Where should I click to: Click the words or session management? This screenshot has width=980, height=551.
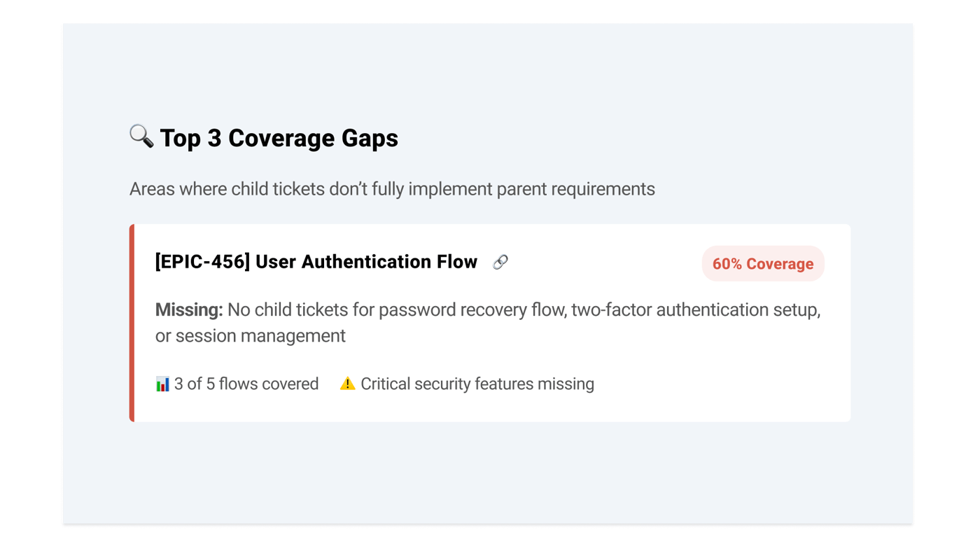(250, 336)
